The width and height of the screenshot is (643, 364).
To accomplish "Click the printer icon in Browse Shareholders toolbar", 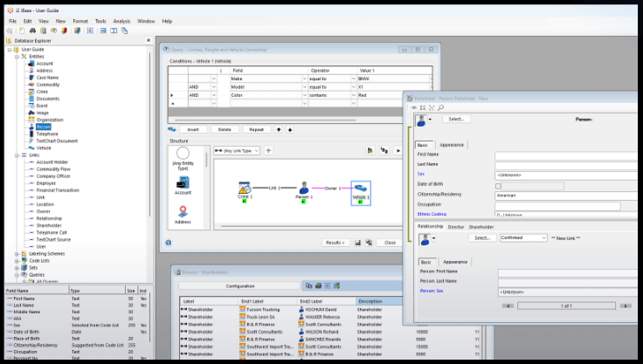I will [319, 285].
